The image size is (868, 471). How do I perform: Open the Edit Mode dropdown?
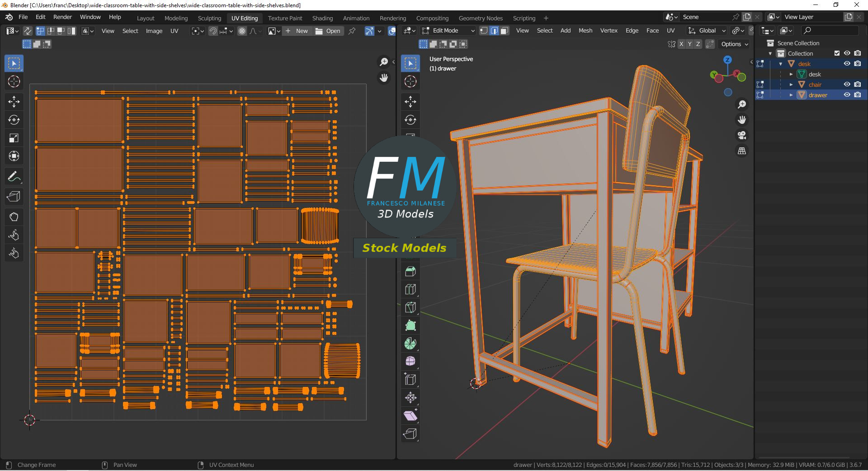coord(448,31)
